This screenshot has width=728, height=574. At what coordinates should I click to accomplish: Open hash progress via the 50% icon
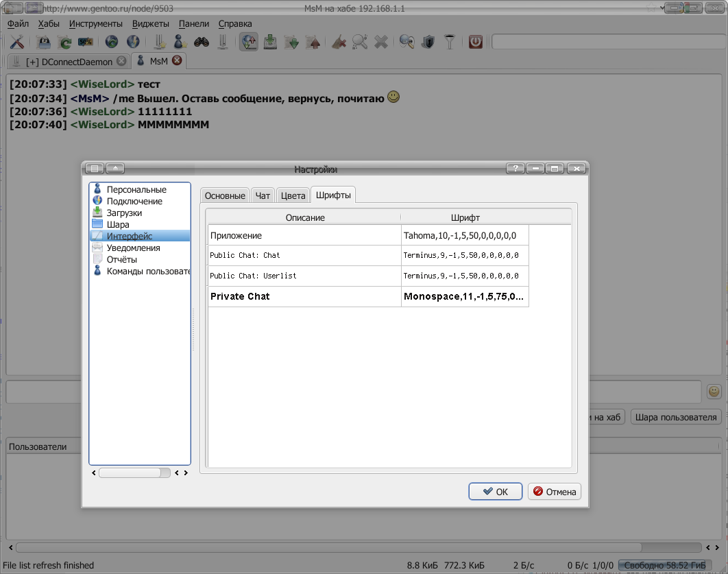pos(86,42)
